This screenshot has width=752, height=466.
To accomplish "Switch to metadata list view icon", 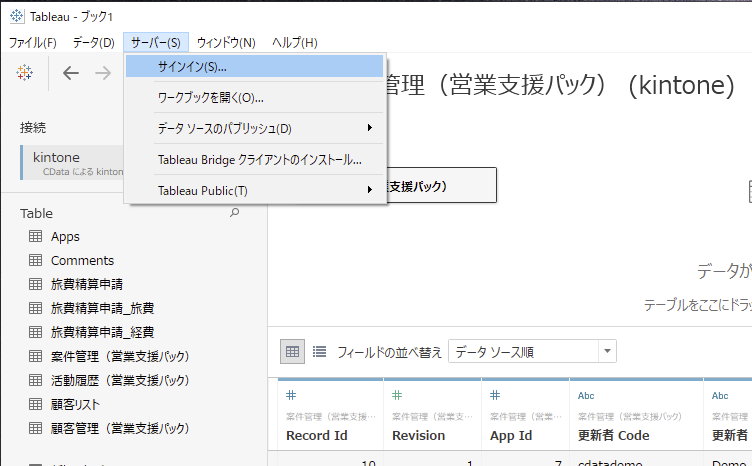I will [319, 352].
